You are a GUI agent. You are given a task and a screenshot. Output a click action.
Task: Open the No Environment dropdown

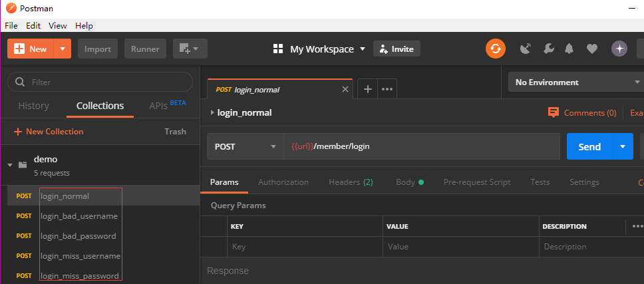[575, 82]
